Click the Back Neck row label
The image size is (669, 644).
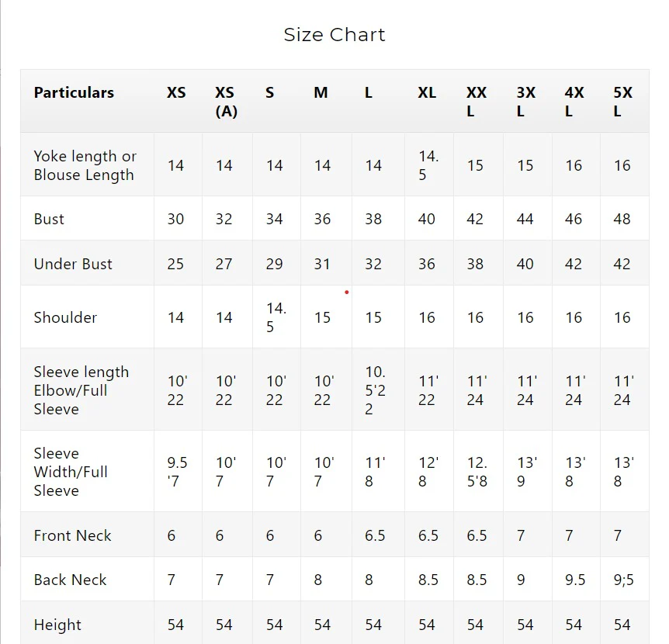coord(70,580)
